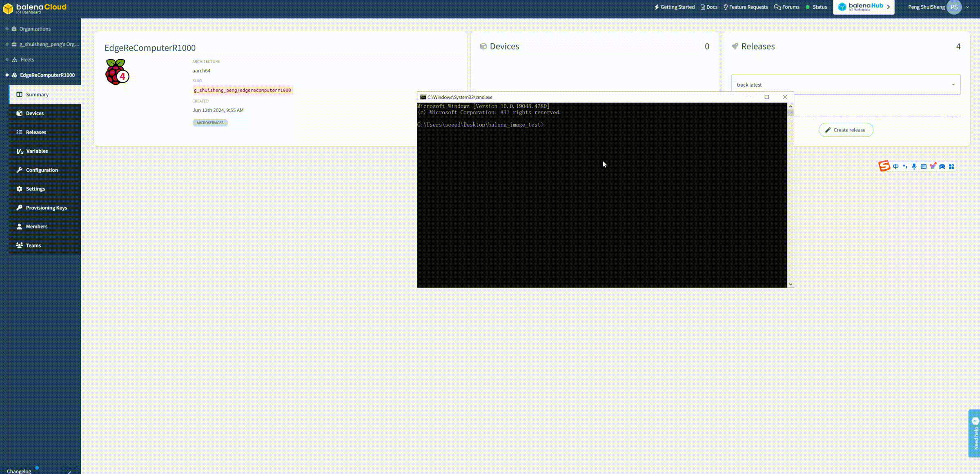The image size is (980, 474).
Task: Open the track latest release dropdown
Action: pyautogui.click(x=846, y=85)
